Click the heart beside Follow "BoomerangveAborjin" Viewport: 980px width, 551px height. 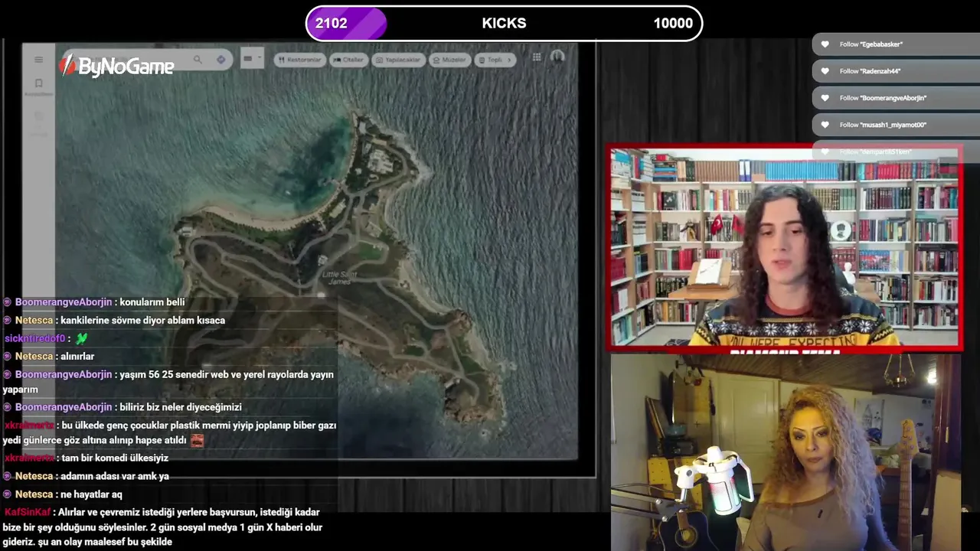(825, 98)
